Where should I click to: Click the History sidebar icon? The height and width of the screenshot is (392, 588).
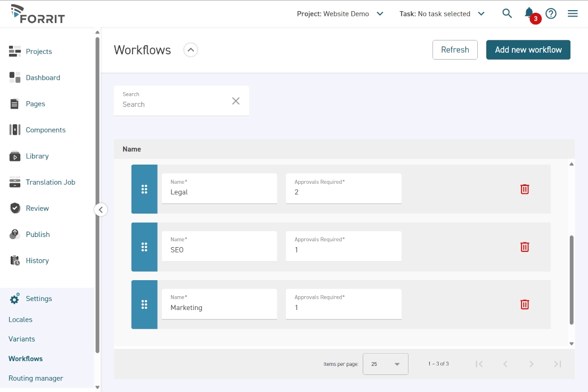tap(14, 260)
